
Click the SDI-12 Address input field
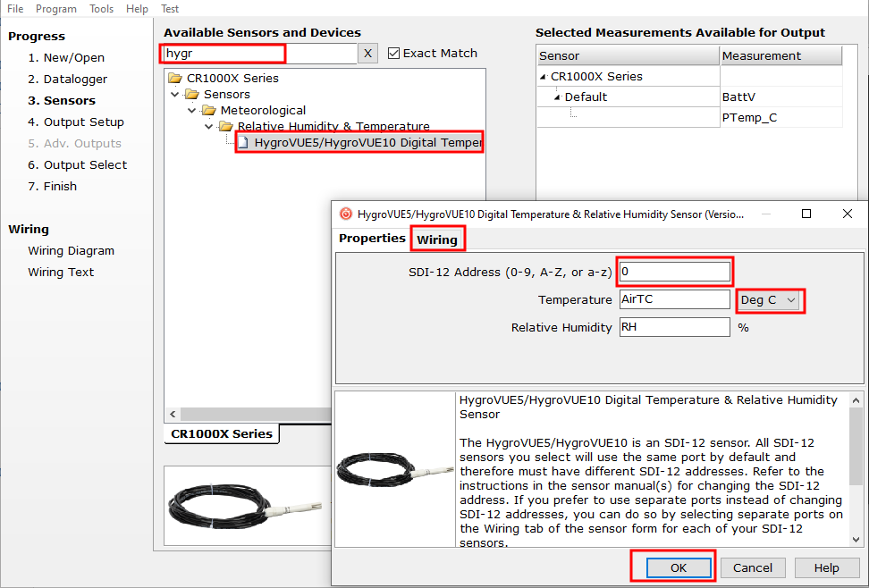[x=675, y=271]
